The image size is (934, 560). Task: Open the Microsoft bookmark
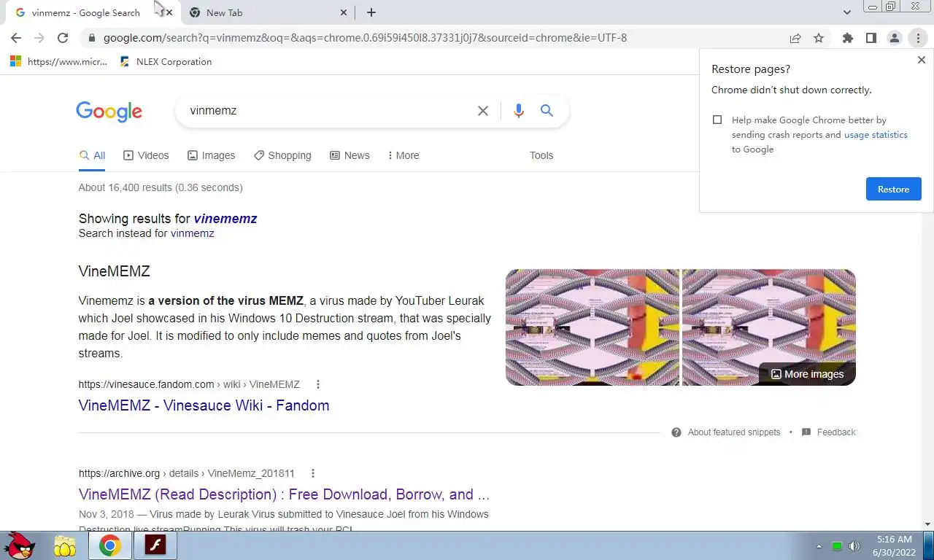point(58,62)
